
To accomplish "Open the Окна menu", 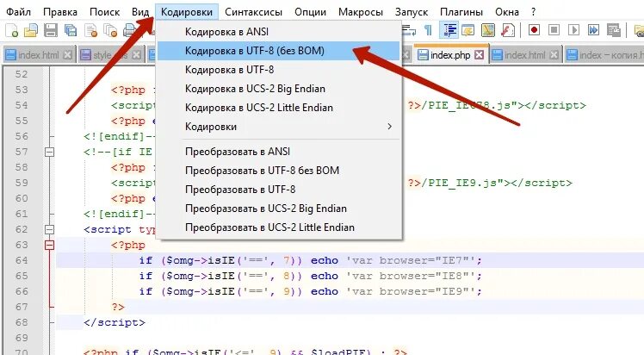I will tap(507, 12).
